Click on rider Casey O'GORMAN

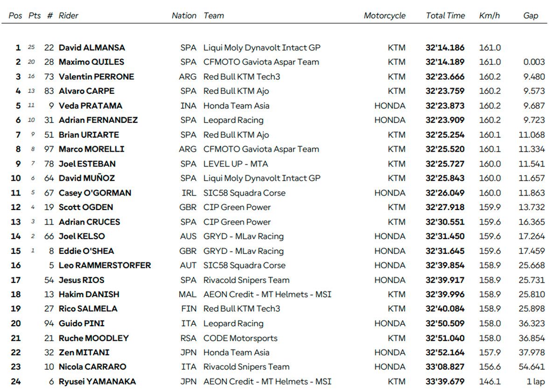pos(95,193)
